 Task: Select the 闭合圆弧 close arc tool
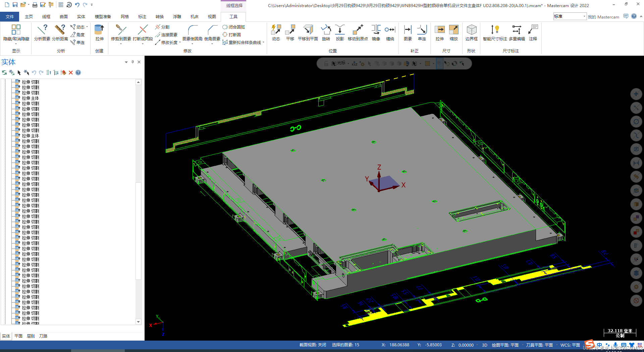pyautogui.click(x=234, y=27)
